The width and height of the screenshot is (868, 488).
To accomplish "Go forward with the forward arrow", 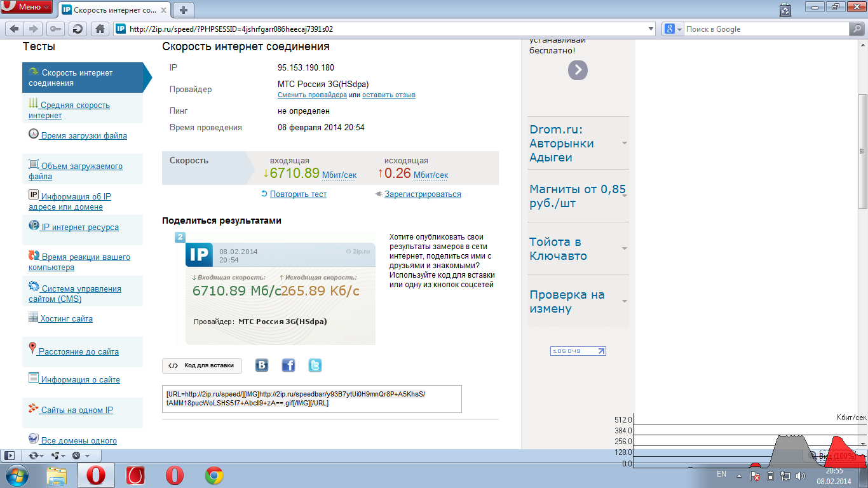I will 34,29.
